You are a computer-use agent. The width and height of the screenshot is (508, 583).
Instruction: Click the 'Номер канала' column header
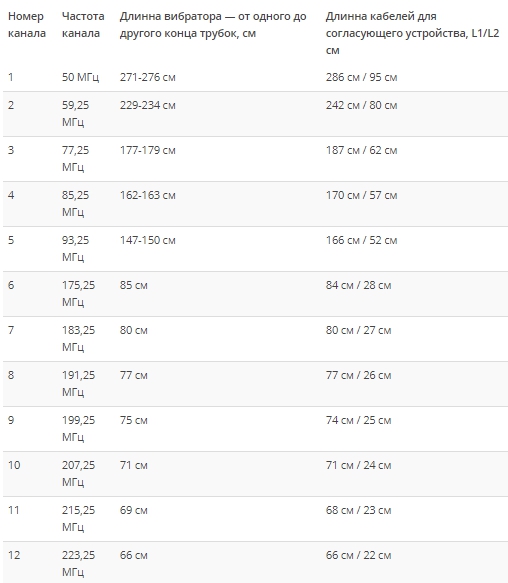coord(27,25)
